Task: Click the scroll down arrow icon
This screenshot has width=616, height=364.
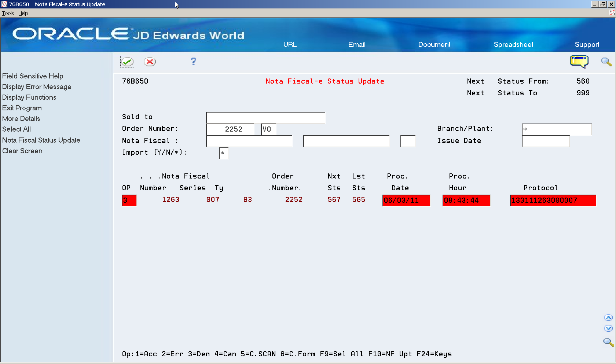Action: tap(608, 328)
